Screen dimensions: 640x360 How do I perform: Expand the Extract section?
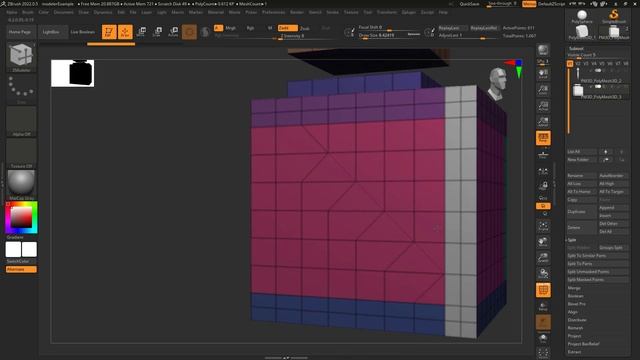tap(574, 352)
